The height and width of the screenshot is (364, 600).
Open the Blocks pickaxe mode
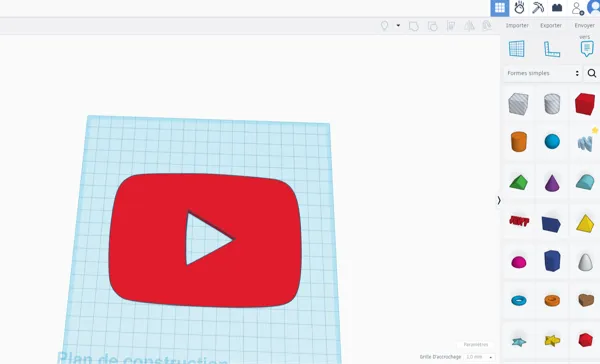tap(538, 8)
